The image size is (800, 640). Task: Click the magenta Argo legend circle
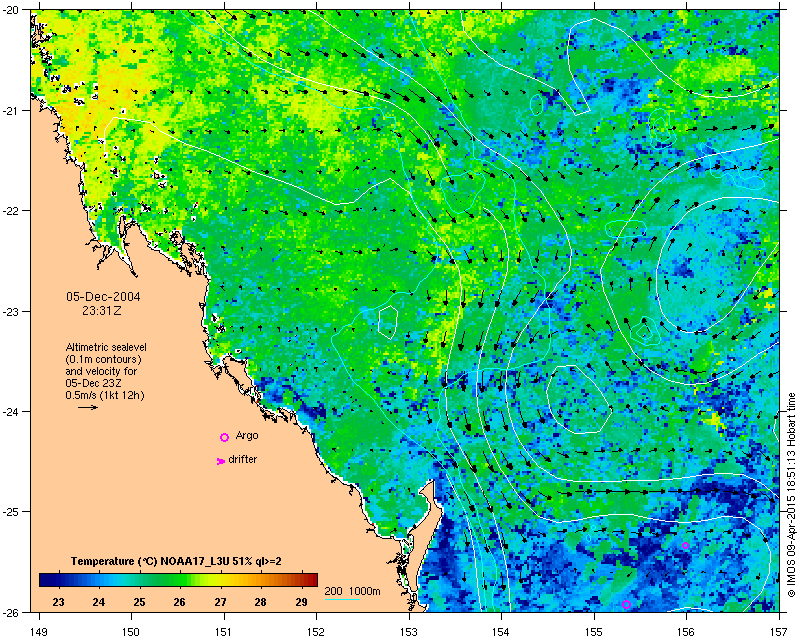point(224,437)
